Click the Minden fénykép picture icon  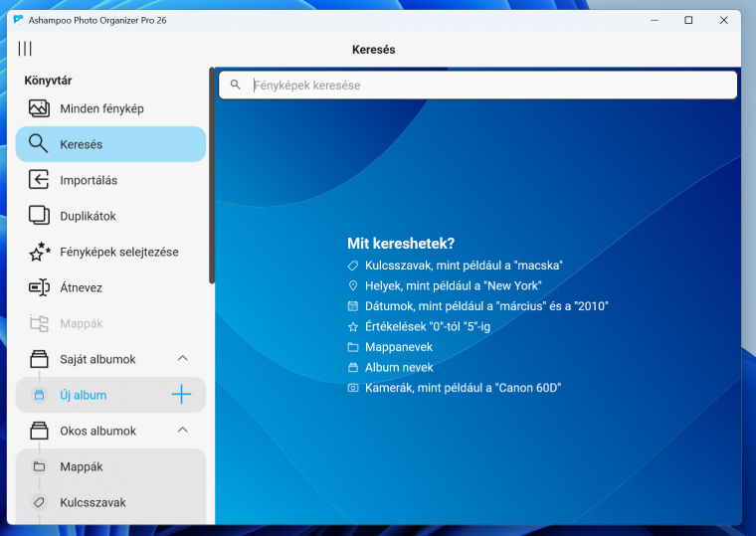click(x=39, y=108)
